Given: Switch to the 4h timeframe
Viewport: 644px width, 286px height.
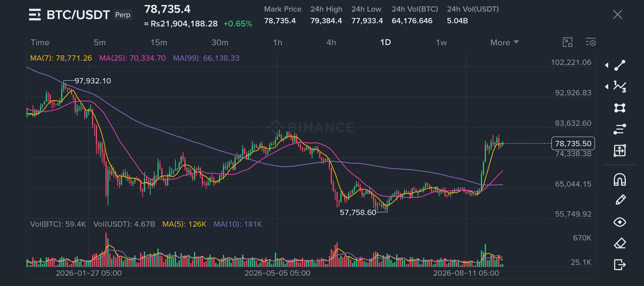Looking at the screenshot, I should click(331, 42).
